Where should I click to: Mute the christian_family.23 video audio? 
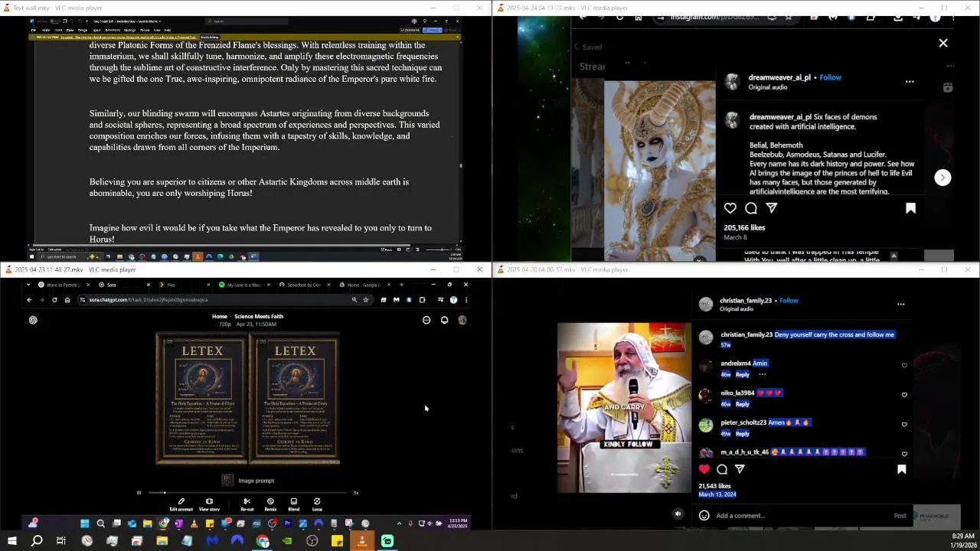click(x=678, y=514)
